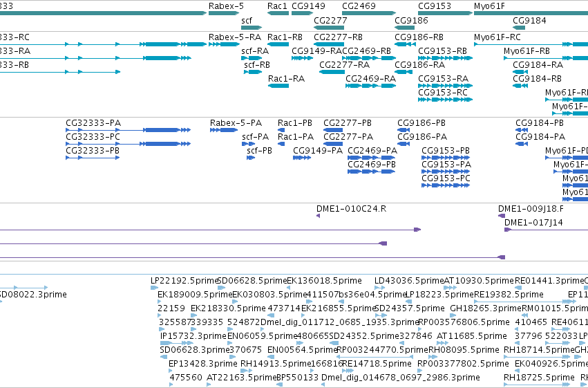Select the CG9186-PB protein label

point(421,123)
